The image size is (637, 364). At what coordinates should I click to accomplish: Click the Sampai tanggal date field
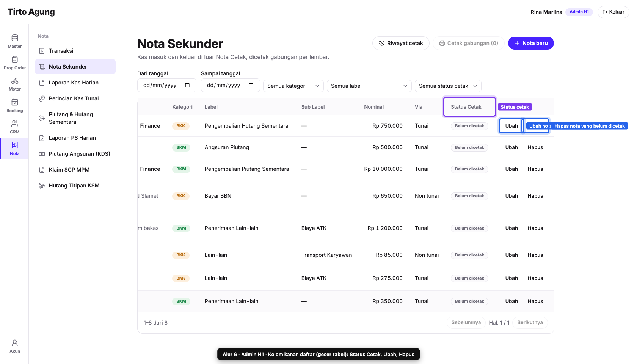click(231, 85)
